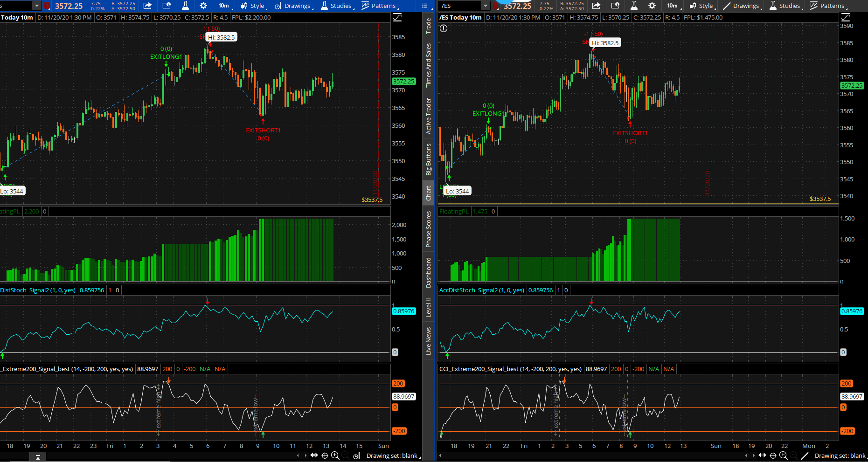This screenshot has height=462, width=868.
Task: Open the Drawing set selector under the left chart
Action: click(393, 455)
